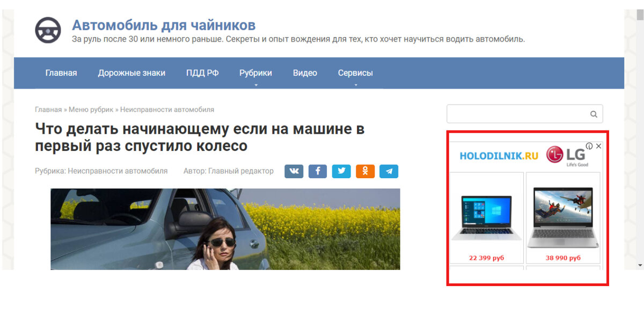
Task: Expand the Сервисы dropdown menu
Action: (x=355, y=73)
